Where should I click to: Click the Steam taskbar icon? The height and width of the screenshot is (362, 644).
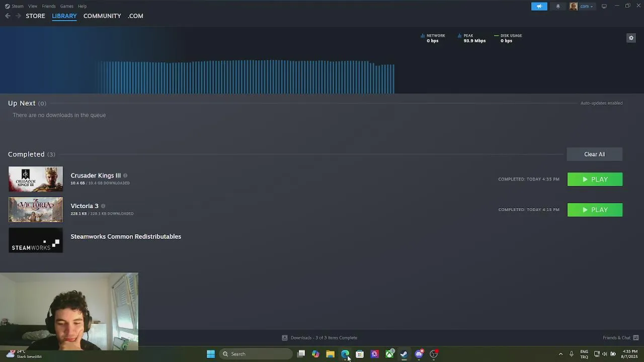coord(404,354)
